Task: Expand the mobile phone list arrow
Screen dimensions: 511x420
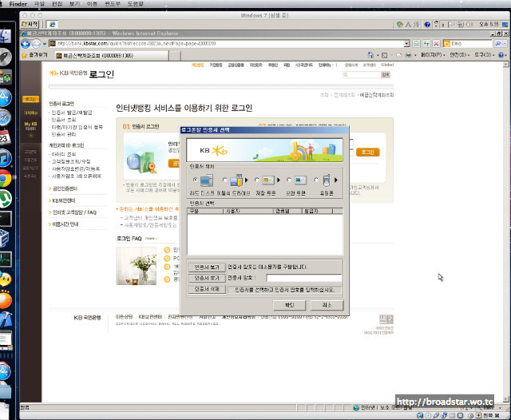Action: pyautogui.click(x=336, y=180)
